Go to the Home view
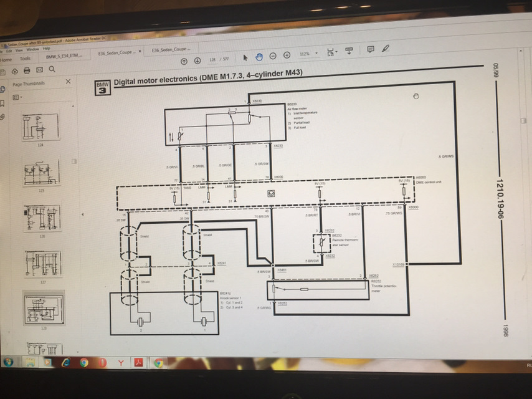Image resolution: width=532 pixels, height=399 pixels. tap(6, 60)
